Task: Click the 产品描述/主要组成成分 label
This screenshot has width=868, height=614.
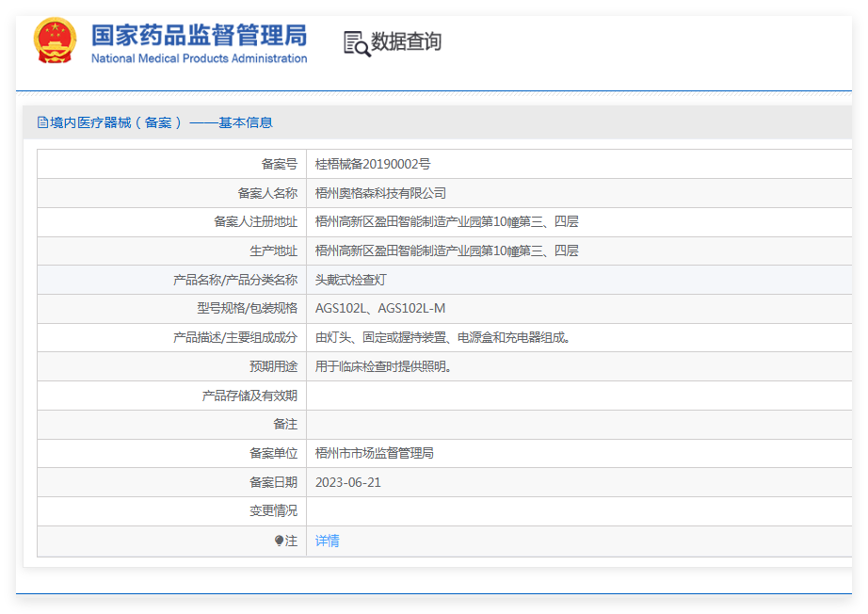Action: (235, 337)
